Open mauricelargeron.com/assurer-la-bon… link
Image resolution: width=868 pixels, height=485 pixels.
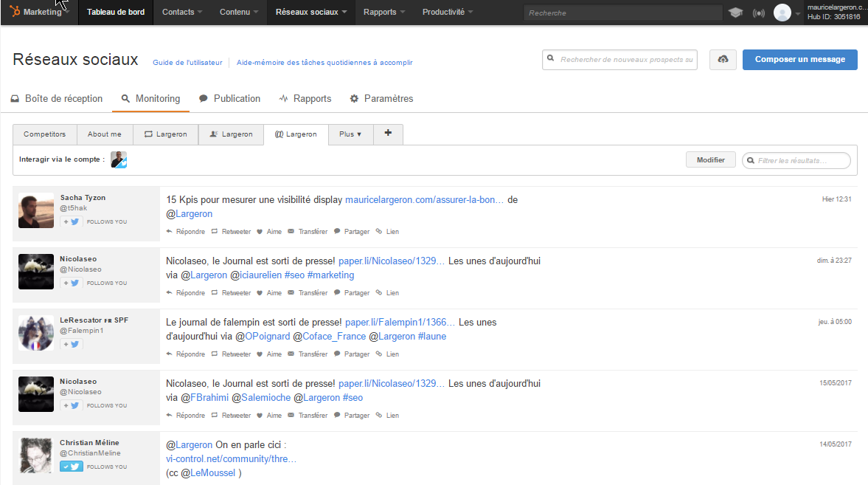425,199
